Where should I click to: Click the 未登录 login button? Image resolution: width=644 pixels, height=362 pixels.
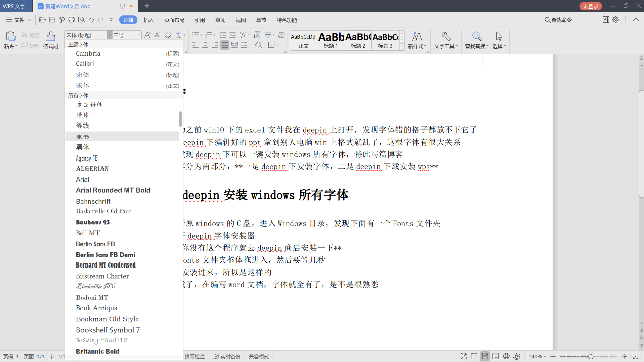coord(590,6)
